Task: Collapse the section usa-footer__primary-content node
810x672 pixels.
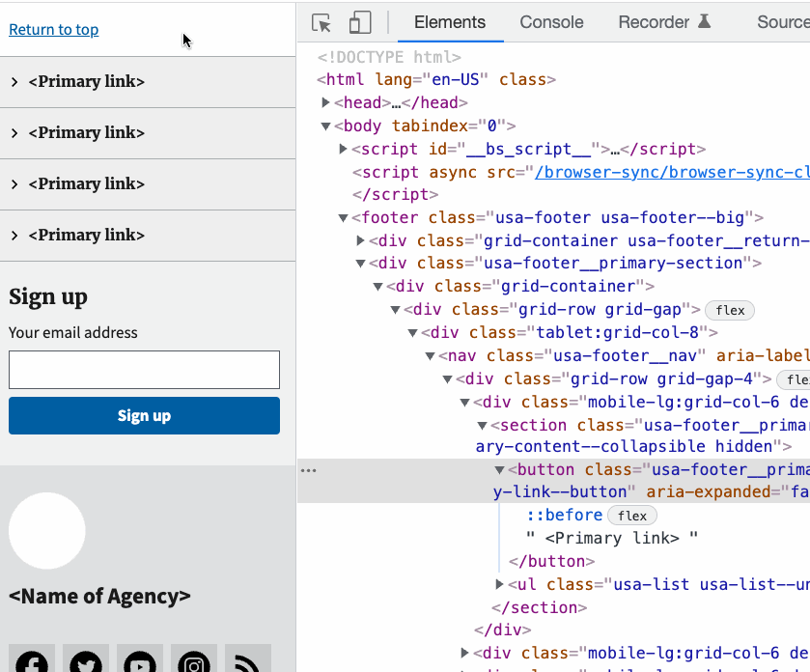Action: (x=482, y=426)
